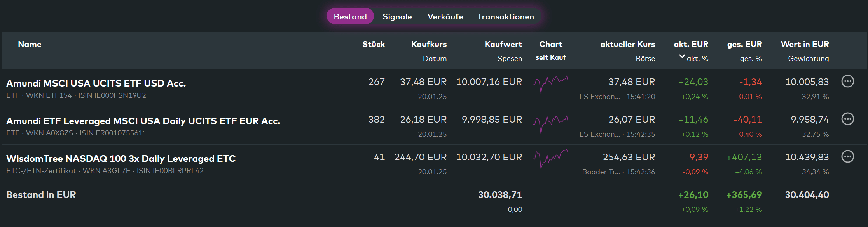Open sparkline chart of WisdomTree NASDAQ 100 ETC

[x=551, y=158]
